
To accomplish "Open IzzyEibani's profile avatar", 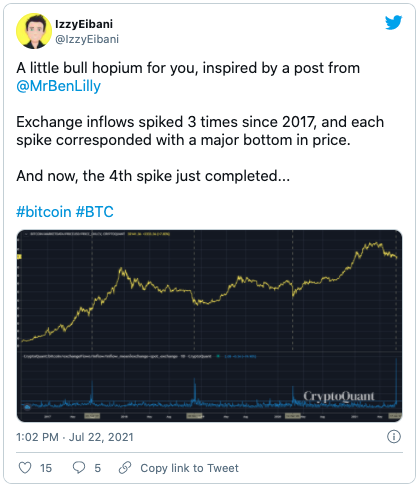I will tap(34, 31).
